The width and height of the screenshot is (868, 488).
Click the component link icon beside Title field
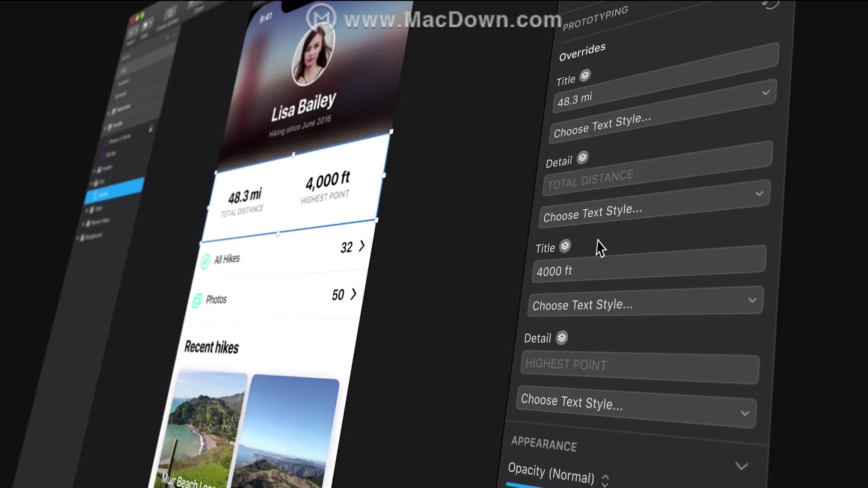pyautogui.click(x=565, y=247)
